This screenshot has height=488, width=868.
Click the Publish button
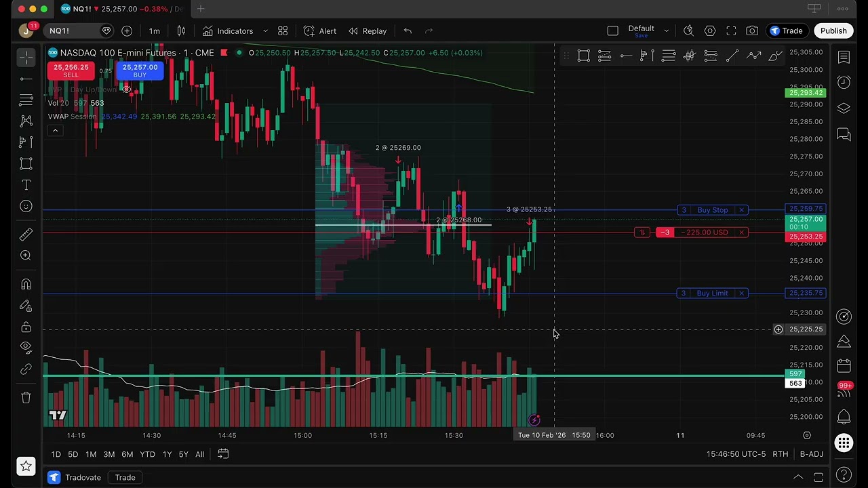point(833,30)
